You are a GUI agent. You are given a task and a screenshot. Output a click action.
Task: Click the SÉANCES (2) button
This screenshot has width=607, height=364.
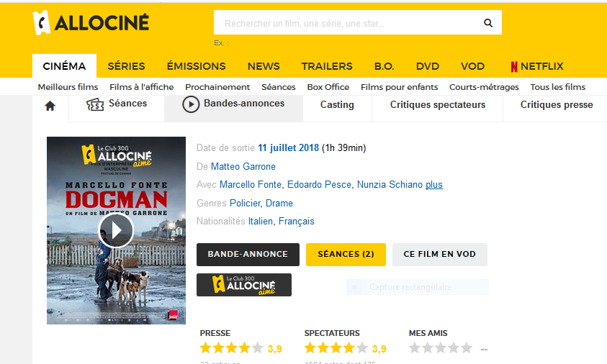(x=346, y=254)
